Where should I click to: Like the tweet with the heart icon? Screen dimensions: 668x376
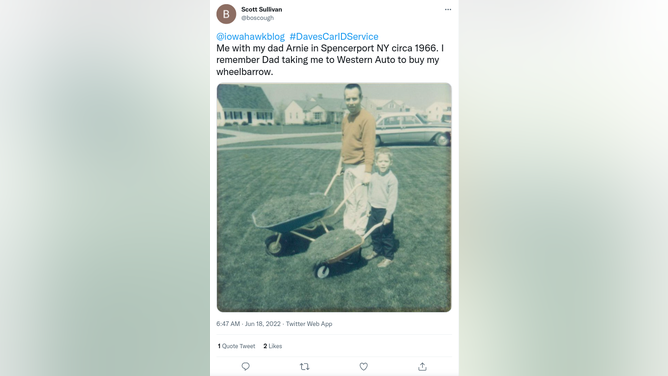click(x=363, y=366)
